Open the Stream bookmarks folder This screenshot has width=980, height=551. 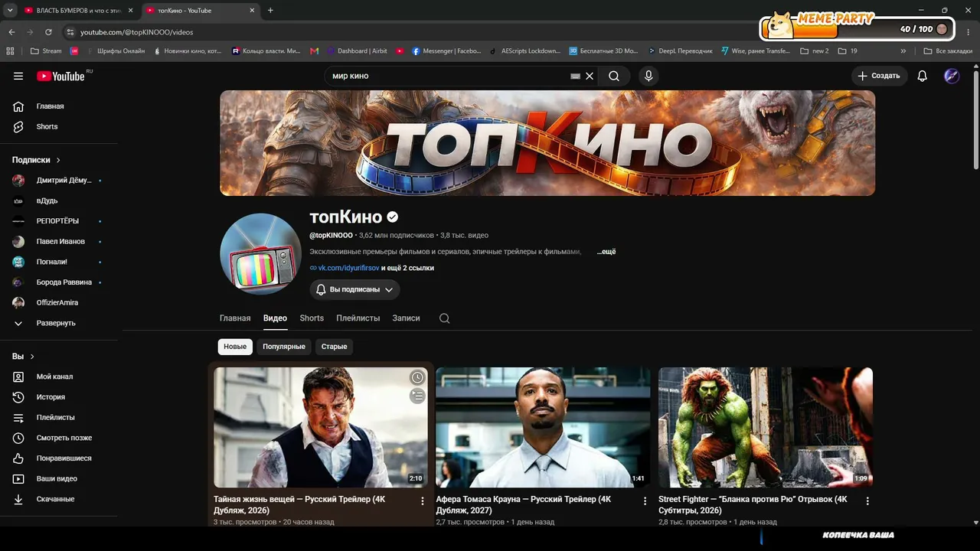(46, 51)
